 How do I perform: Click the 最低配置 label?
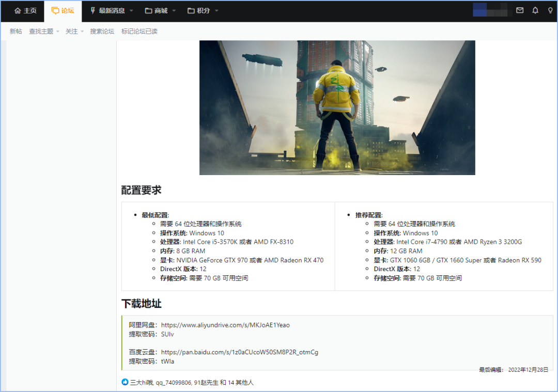pos(155,215)
